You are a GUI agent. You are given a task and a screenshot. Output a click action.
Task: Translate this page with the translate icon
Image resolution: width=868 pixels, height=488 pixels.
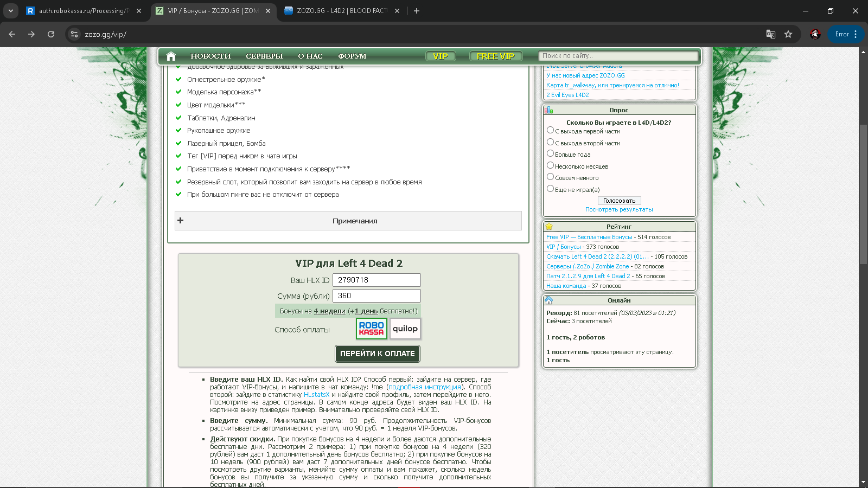coord(770,34)
